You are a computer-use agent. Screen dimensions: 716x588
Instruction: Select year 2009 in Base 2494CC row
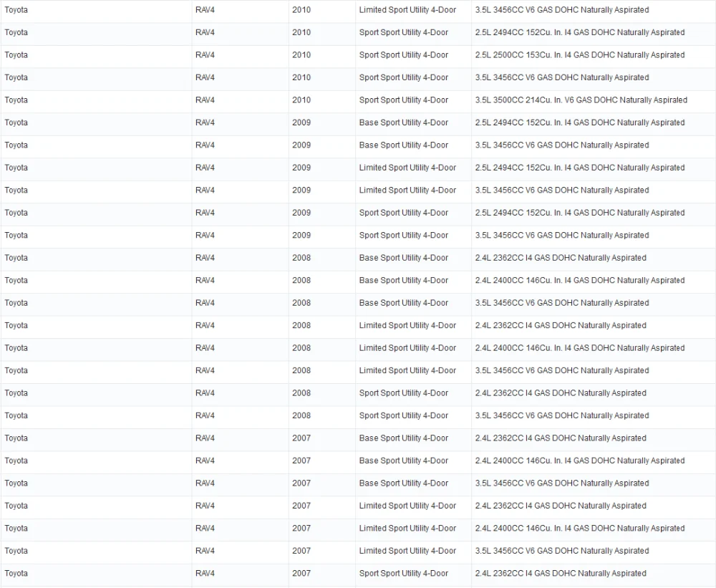[x=301, y=122]
